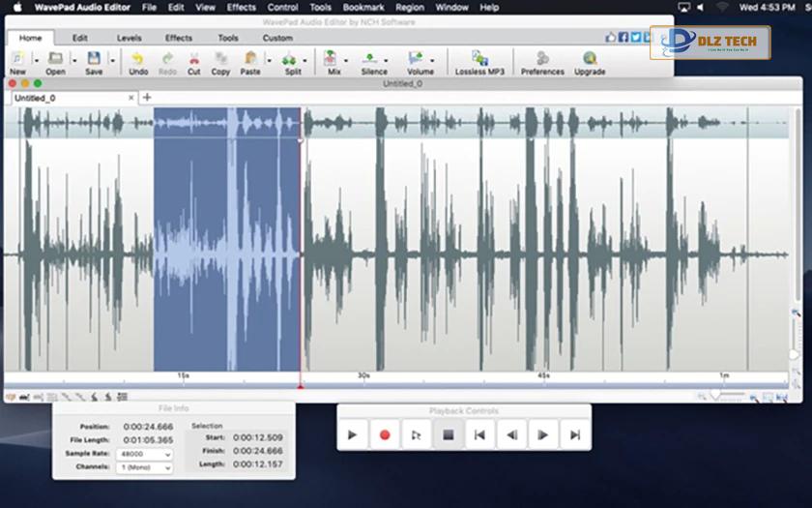Click the Go to End button
The height and width of the screenshot is (508, 812).
click(575, 434)
